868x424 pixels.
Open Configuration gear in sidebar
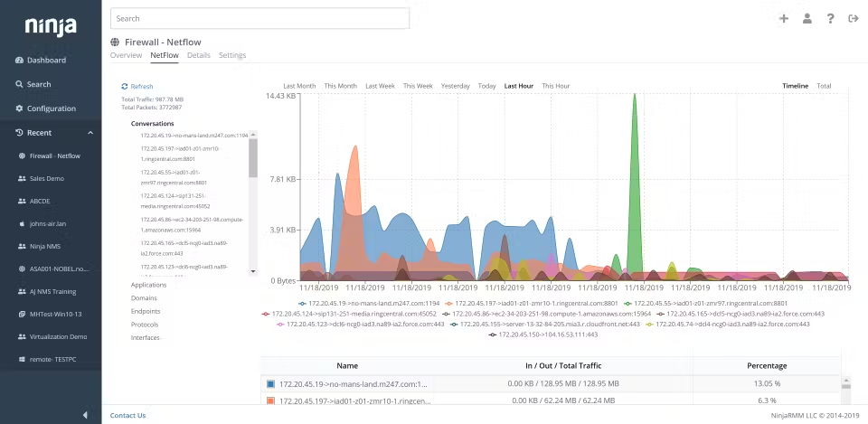pyautogui.click(x=19, y=108)
